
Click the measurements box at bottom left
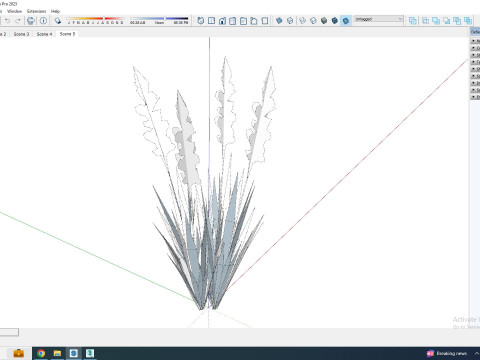(9, 332)
